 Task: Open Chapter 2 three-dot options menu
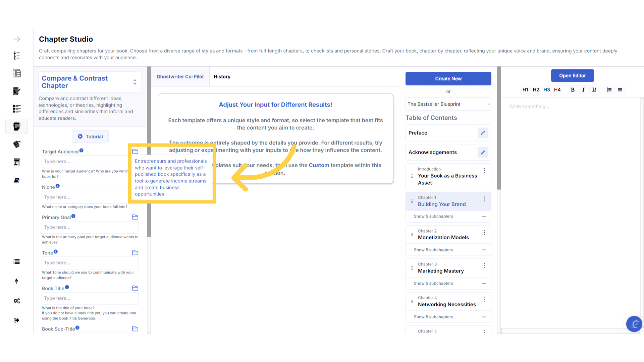click(484, 232)
